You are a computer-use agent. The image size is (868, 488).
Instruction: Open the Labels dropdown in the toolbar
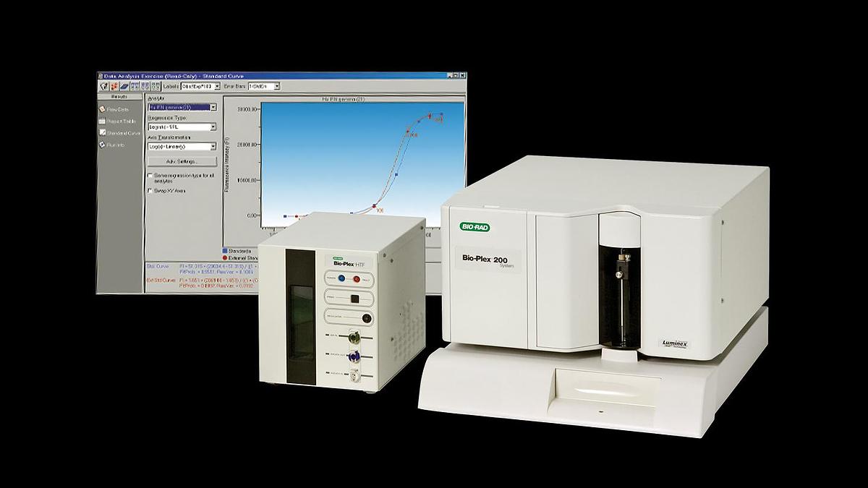tap(200, 86)
